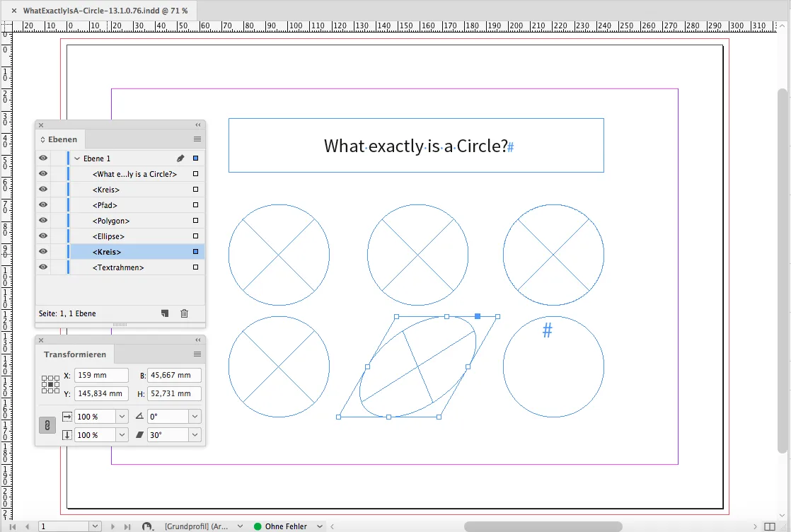
Task: Expand the Ohne Fehler preflight dropdown
Action: click(320, 526)
